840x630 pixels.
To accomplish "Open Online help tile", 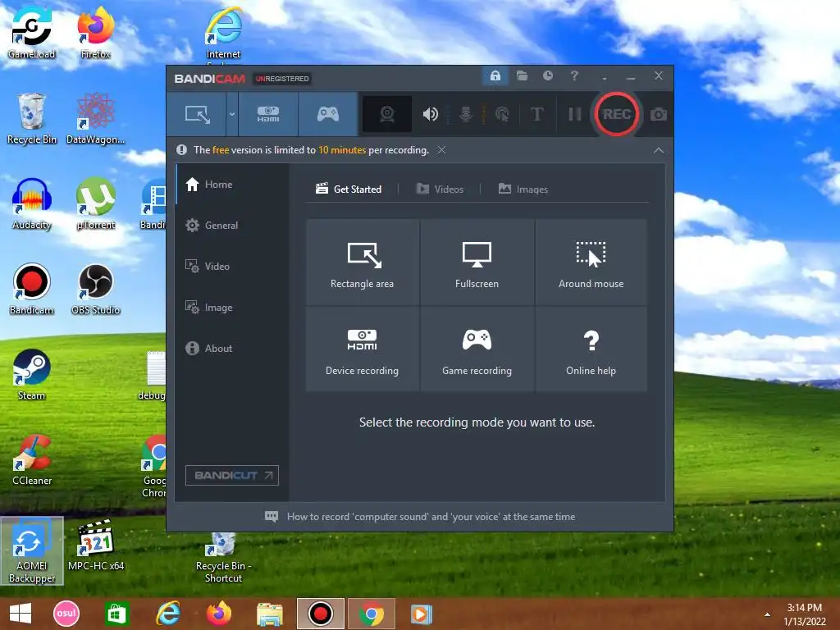I will 591,349.
